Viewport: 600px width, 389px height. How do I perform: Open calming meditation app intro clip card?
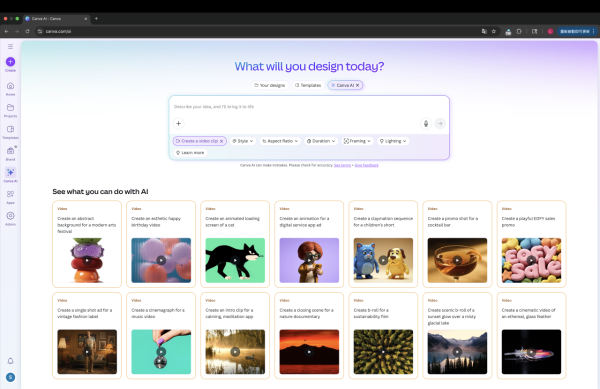pyautogui.click(x=235, y=336)
